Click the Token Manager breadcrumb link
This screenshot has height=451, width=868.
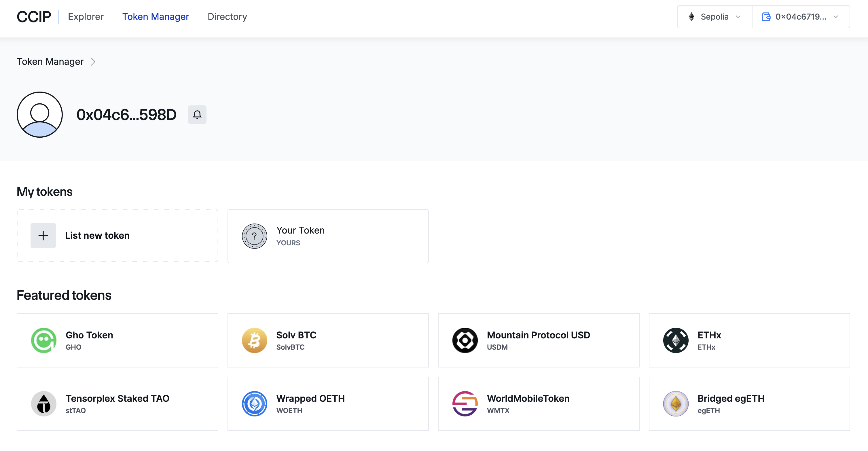point(50,61)
